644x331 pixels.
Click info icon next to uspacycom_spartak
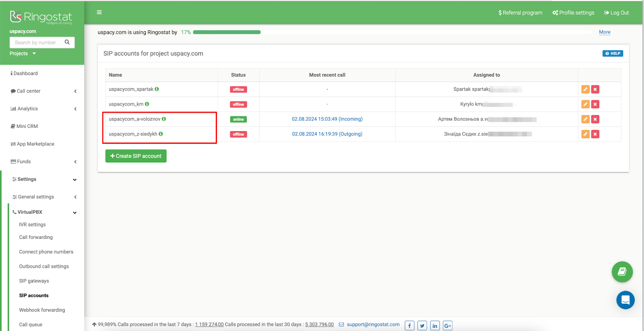coord(157,89)
